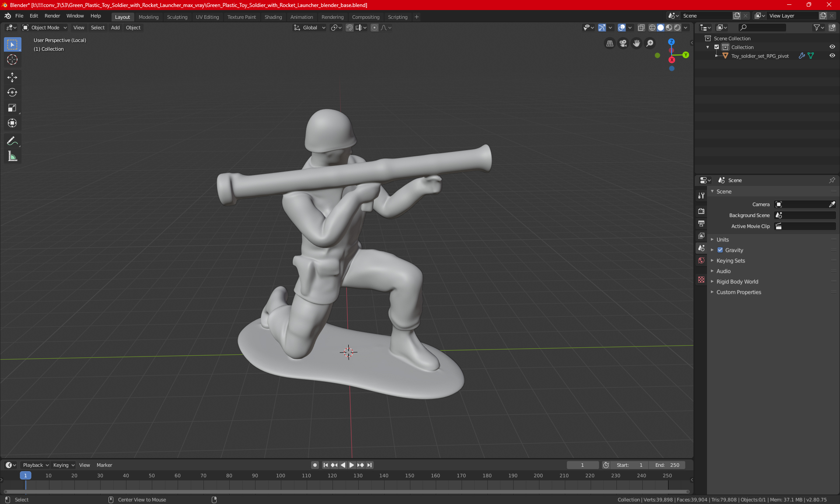
Task: Expand the Units panel
Action: [723, 240]
